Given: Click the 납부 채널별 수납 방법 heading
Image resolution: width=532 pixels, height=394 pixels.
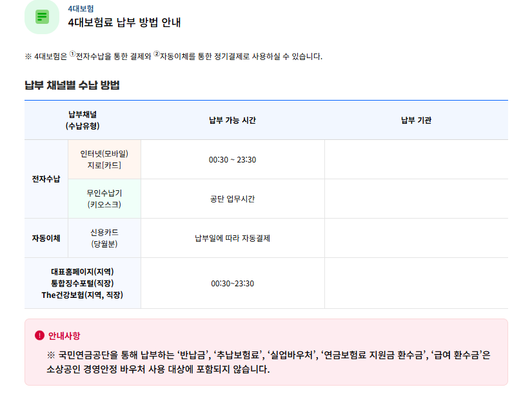Looking at the screenshot, I should [72, 86].
